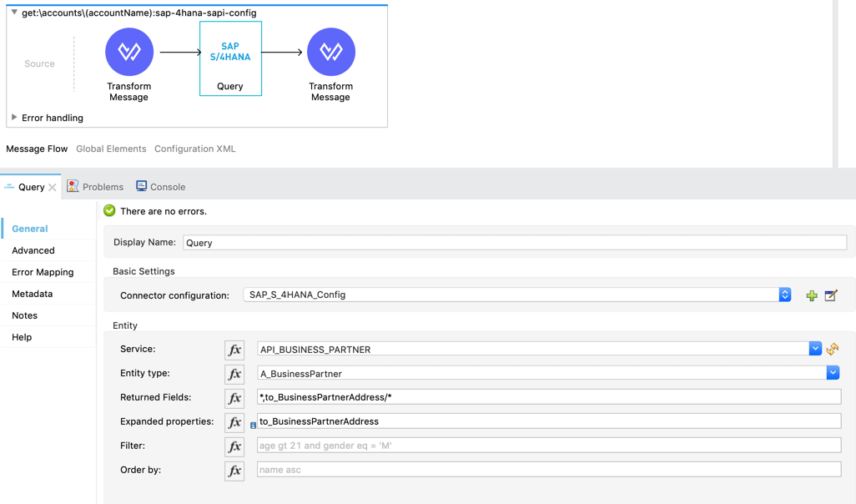Expand the Error handling section
The image size is (856, 504).
(14, 118)
